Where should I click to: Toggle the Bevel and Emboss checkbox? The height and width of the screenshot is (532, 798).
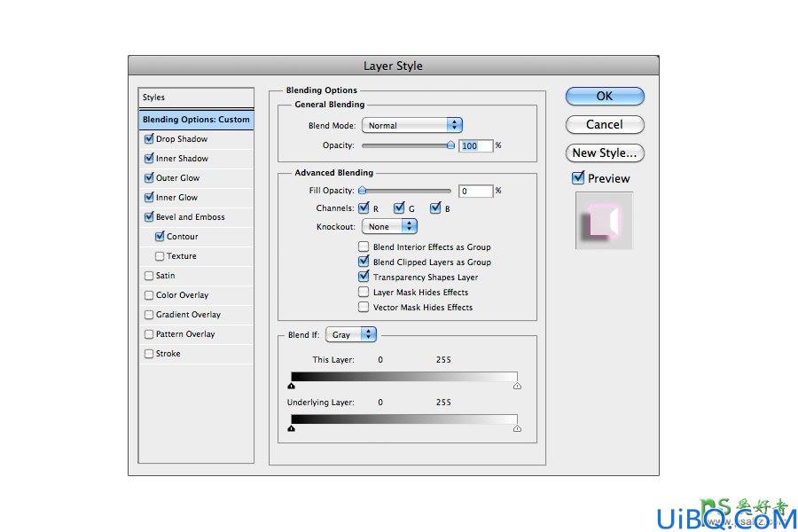pyautogui.click(x=149, y=217)
